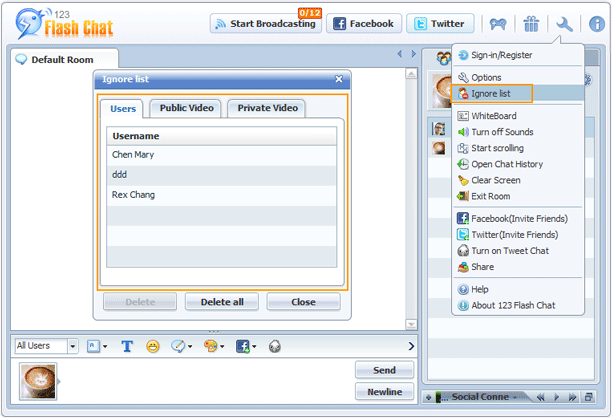Switch to the Public Video tab
The width and height of the screenshot is (612, 418).
point(187,108)
